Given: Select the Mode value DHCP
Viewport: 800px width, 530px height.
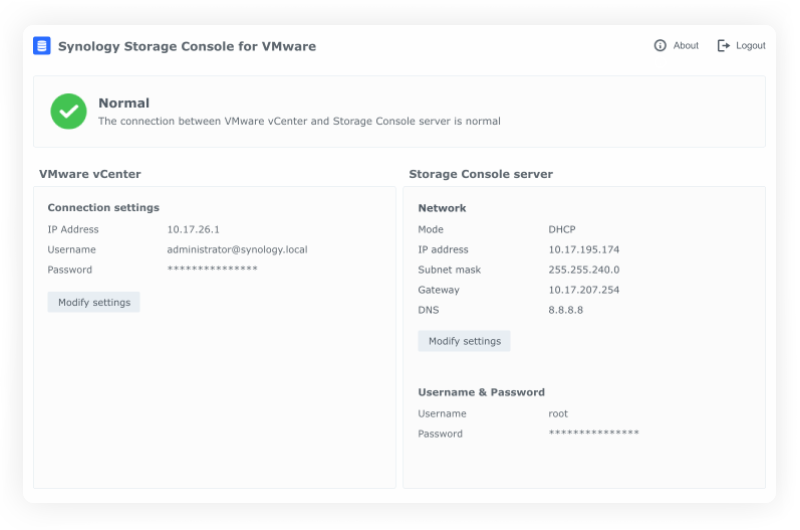Looking at the screenshot, I should pos(562,230).
